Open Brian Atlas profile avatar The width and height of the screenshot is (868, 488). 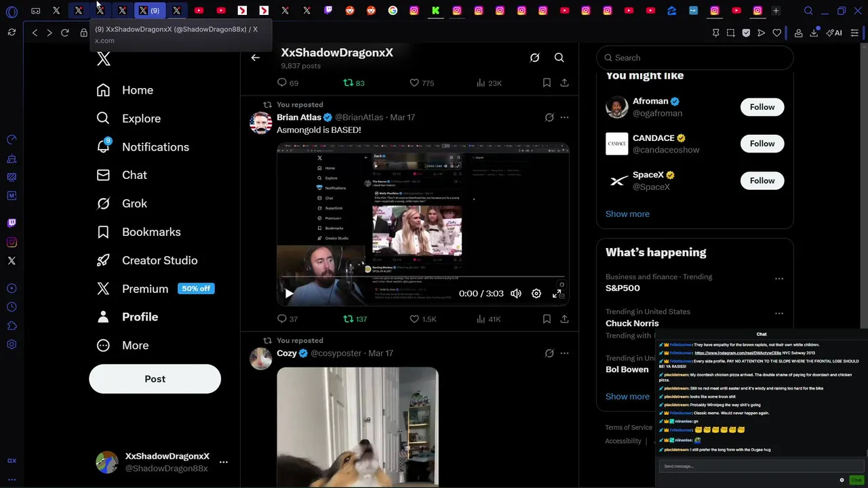click(260, 123)
